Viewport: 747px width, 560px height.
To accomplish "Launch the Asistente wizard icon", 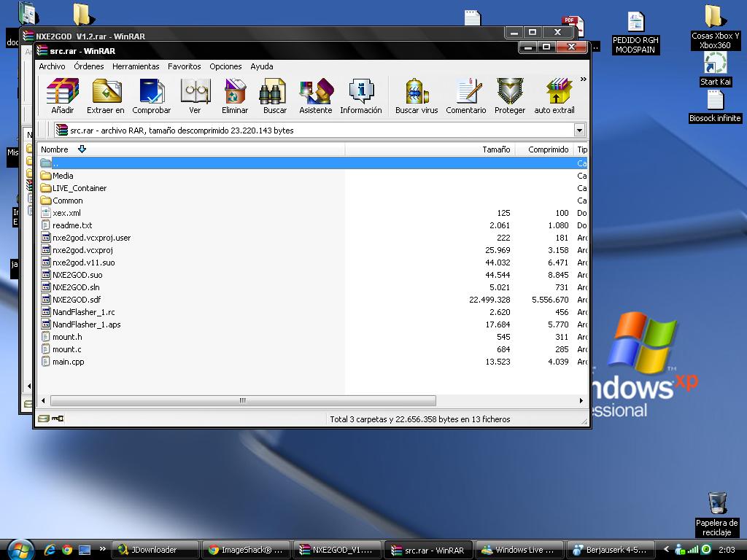I will [x=316, y=95].
